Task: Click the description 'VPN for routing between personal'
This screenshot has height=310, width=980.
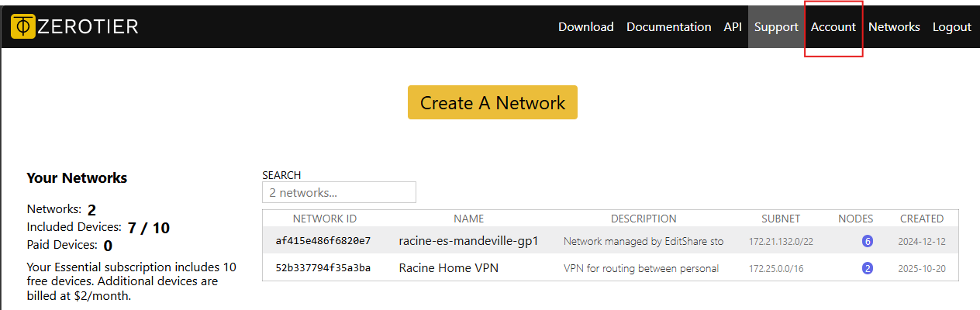Action: point(641,268)
